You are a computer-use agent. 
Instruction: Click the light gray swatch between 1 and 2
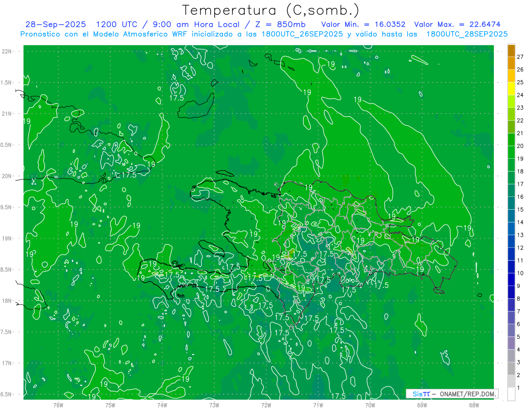(x=511, y=381)
